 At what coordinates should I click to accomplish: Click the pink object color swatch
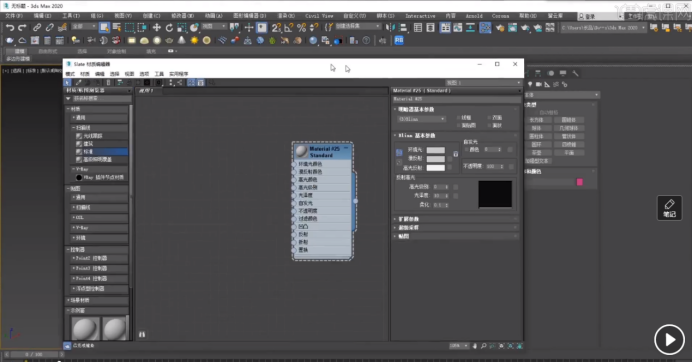point(579,182)
